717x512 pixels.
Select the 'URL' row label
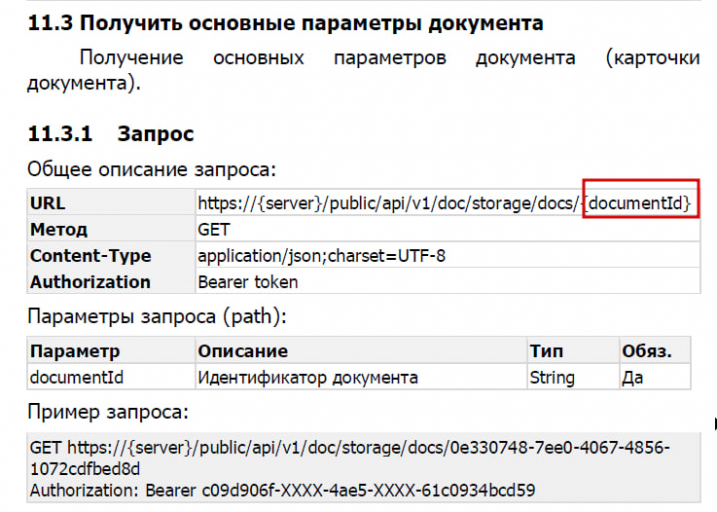pos(48,203)
